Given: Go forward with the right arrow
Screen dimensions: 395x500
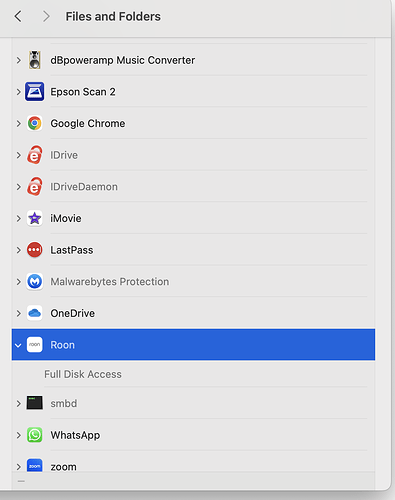Looking at the screenshot, I should tap(46, 16).
